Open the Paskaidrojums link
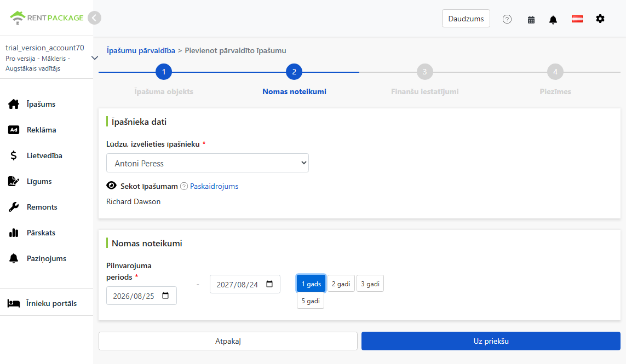 214,186
